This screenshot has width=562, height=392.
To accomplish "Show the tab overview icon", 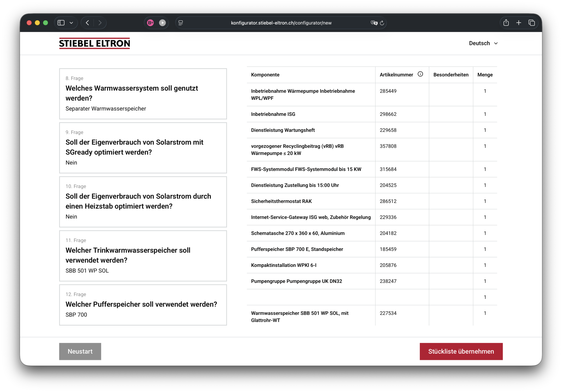I will tap(531, 23).
